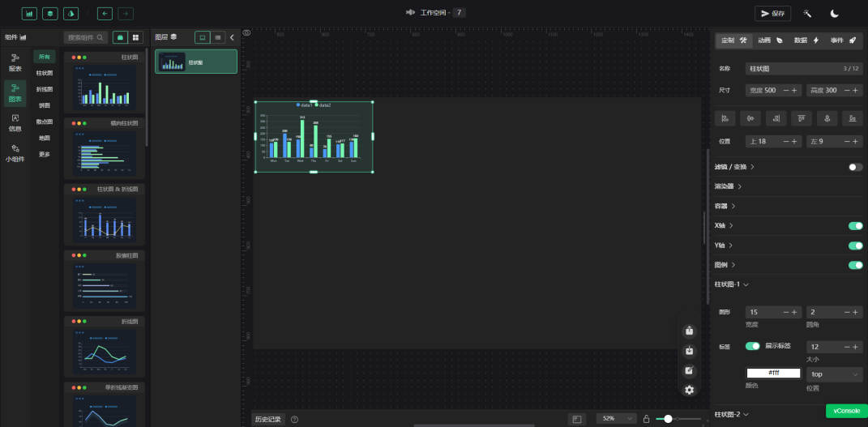
Task: Align selected component vertically centered
Action: [x=827, y=117]
